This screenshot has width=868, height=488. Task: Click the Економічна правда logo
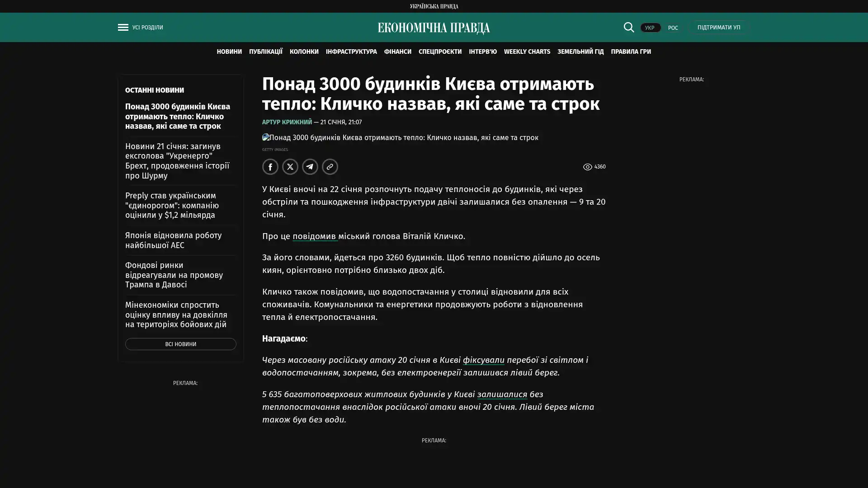[434, 28]
